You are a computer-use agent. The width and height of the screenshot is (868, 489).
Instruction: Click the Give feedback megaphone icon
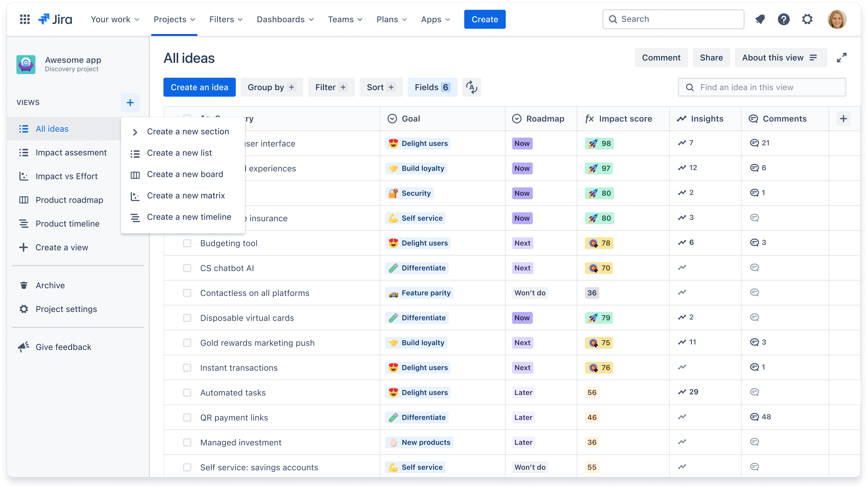(x=23, y=346)
